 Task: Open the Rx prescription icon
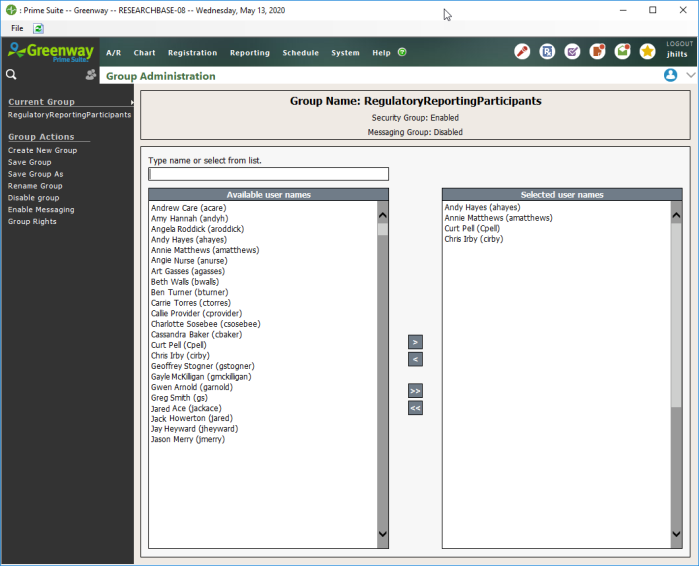pyautogui.click(x=547, y=52)
